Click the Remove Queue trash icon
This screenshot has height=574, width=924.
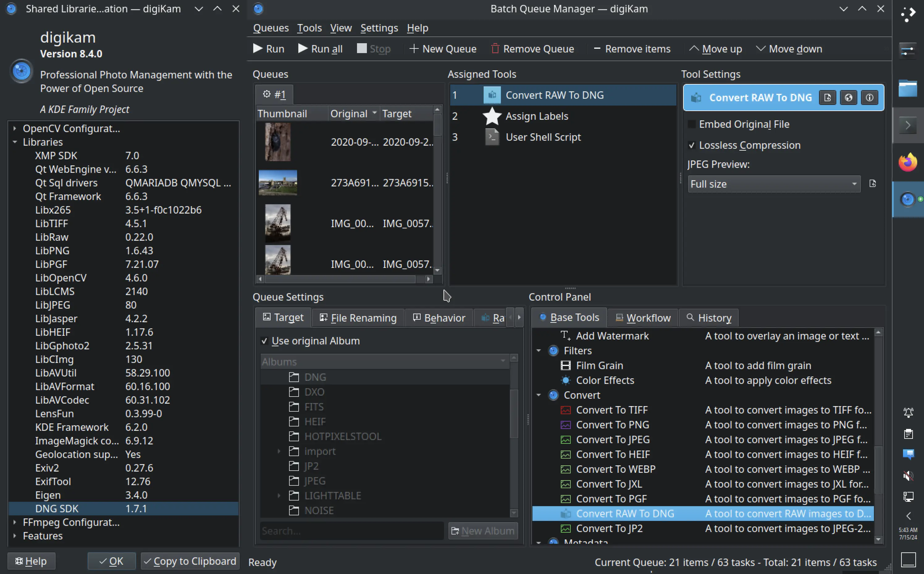[x=495, y=48]
